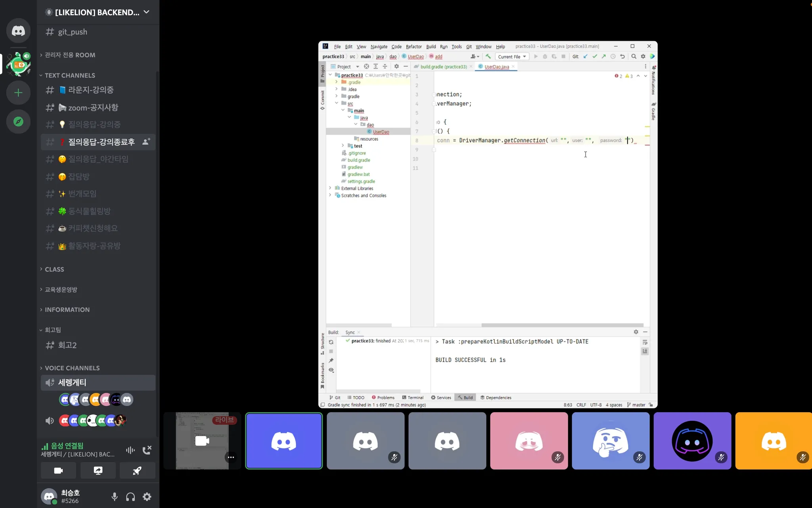
Task: Toggle deafen with headphones icon
Action: 130,497
